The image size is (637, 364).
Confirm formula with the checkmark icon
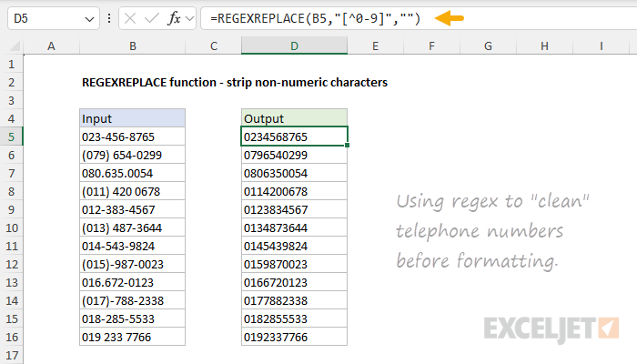[152, 18]
